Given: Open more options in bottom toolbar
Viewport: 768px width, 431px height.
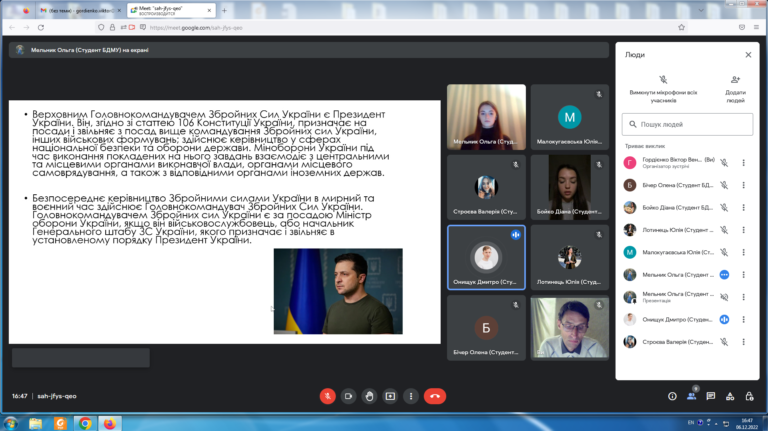Looking at the screenshot, I should [x=411, y=396].
